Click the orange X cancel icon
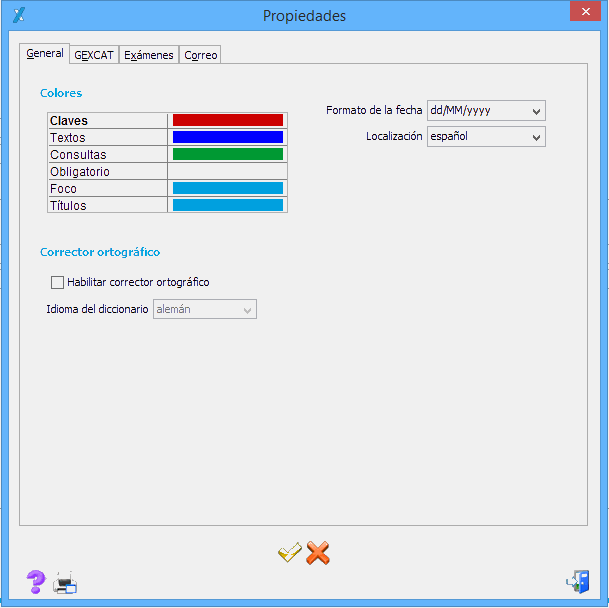Viewport: 609px width, 608px height. 318,552
